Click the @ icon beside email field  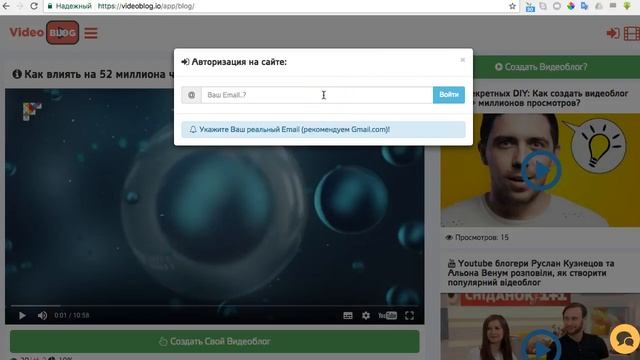click(x=191, y=95)
